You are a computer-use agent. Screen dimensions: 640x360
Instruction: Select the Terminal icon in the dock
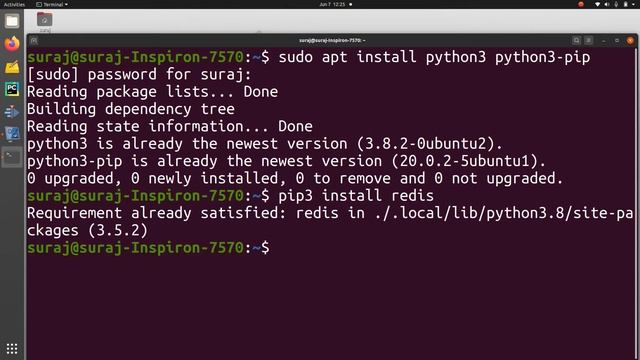click(x=12, y=157)
